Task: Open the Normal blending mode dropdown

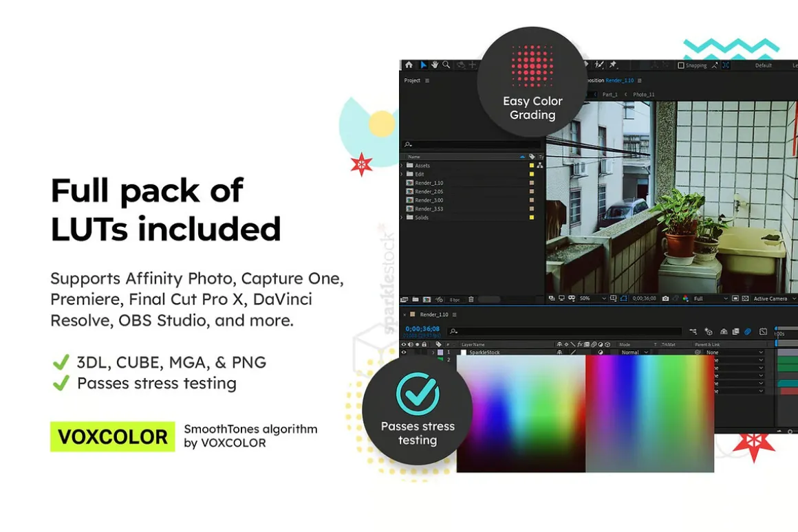Action: click(635, 352)
